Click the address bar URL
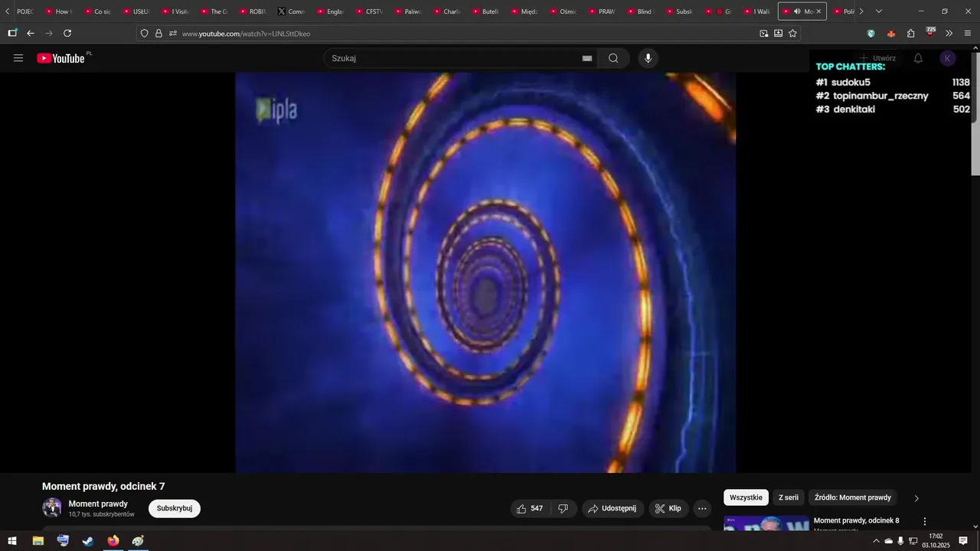The height and width of the screenshot is (551, 980). pyautogui.click(x=246, y=34)
